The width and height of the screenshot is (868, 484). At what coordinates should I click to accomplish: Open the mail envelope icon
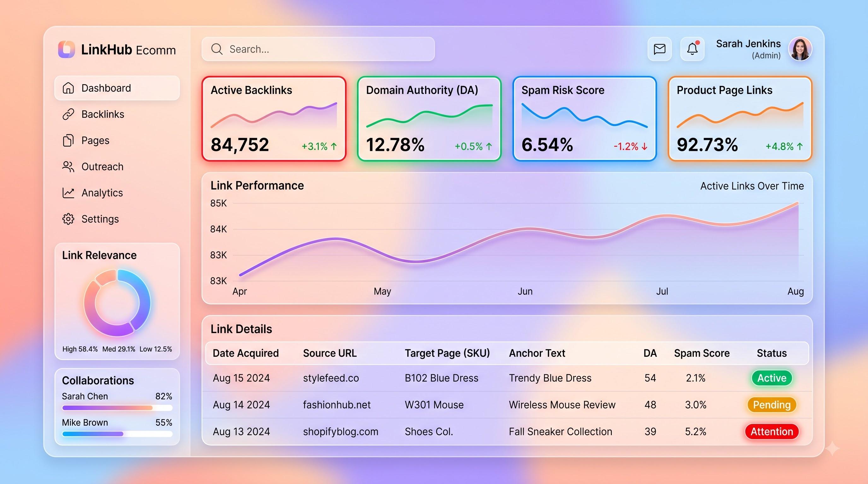pos(660,49)
